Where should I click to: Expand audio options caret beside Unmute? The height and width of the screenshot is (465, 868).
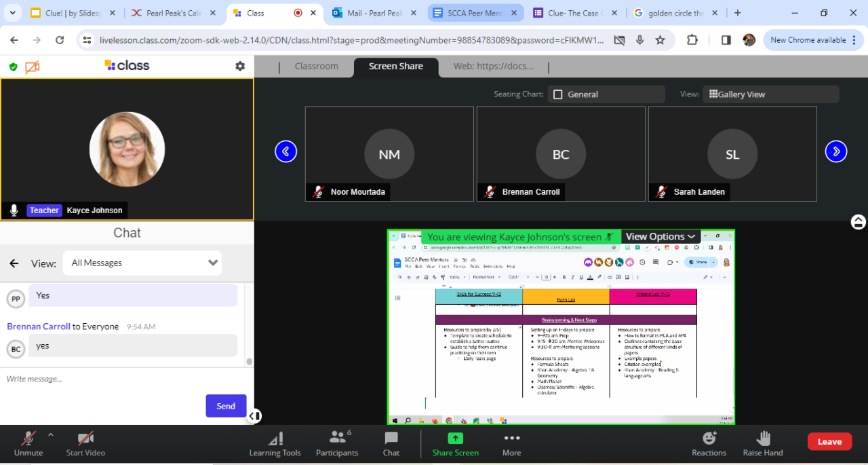click(51, 434)
